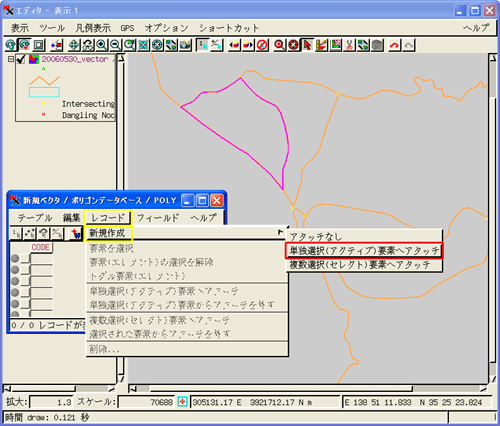Collapse the 20060530_vector layer tree box
Viewport: 500px width, 426px height.
click(11, 59)
